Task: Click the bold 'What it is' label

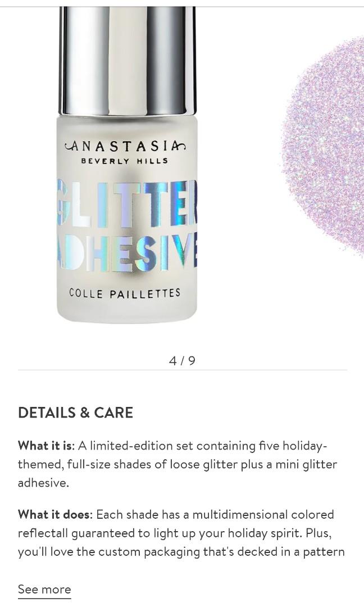Action: click(x=46, y=446)
